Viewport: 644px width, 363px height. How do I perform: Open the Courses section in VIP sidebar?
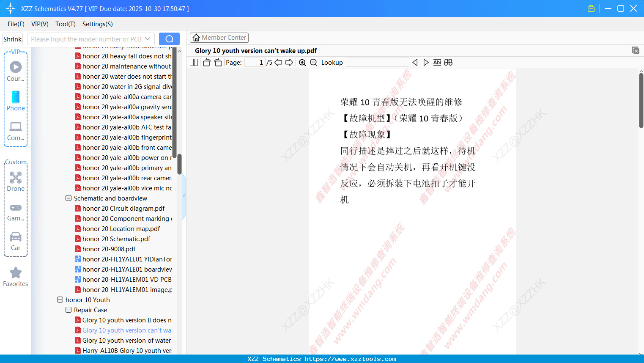coord(16,71)
